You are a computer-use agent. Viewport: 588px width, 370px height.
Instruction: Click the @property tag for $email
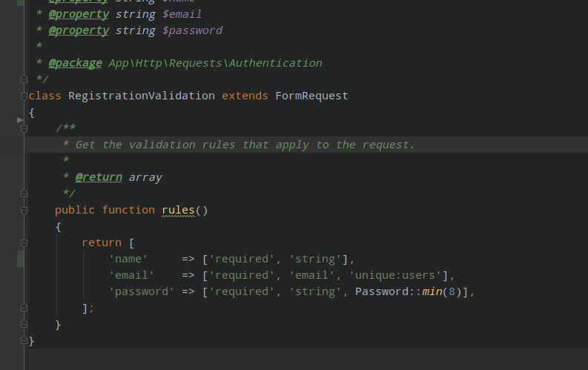(79, 14)
